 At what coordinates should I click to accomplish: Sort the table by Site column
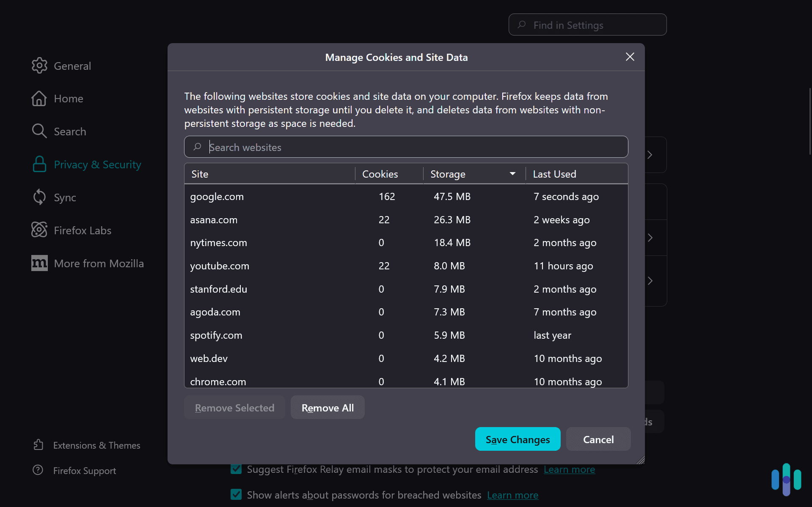pos(270,174)
